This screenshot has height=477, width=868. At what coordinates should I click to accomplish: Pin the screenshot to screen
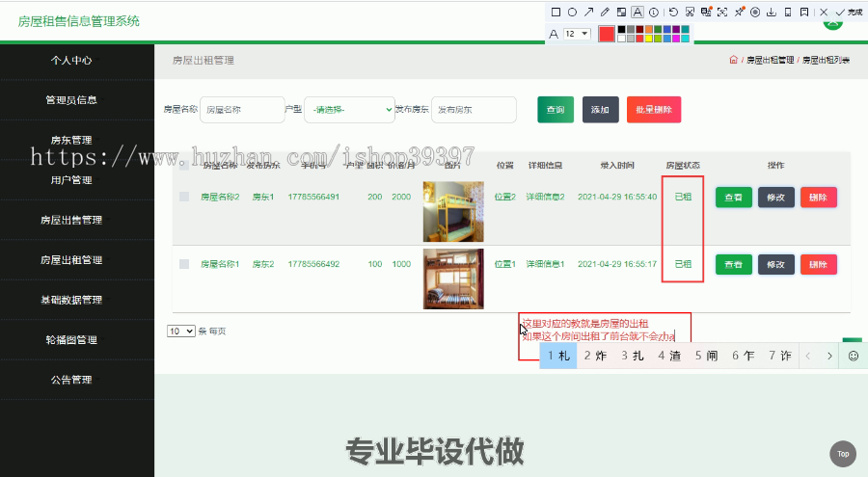(x=739, y=13)
